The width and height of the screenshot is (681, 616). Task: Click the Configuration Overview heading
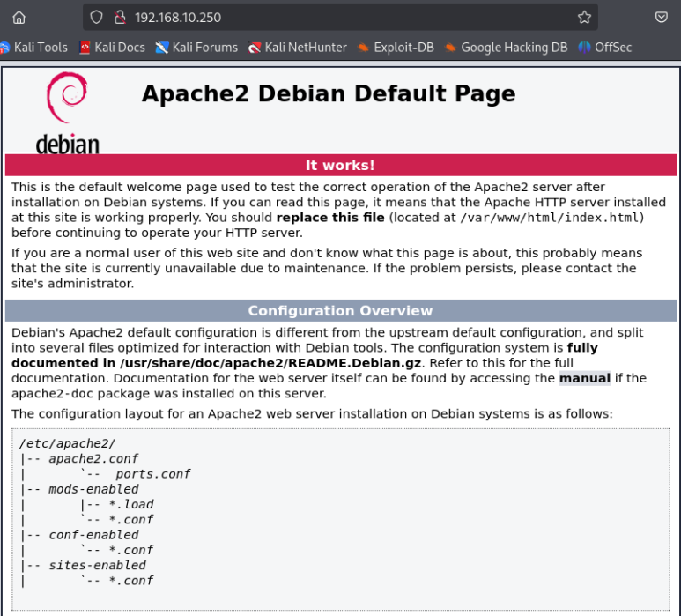coord(340,310)
